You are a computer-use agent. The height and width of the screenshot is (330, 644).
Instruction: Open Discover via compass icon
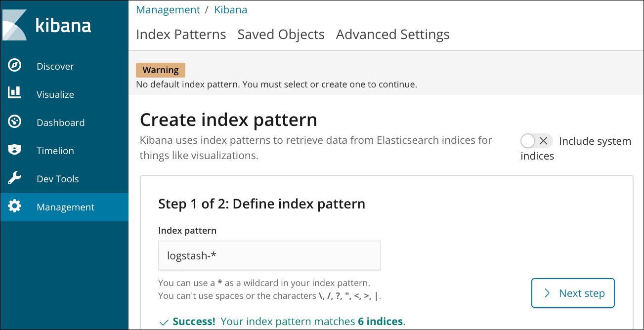pyautogui.click(x=15, y=66)
